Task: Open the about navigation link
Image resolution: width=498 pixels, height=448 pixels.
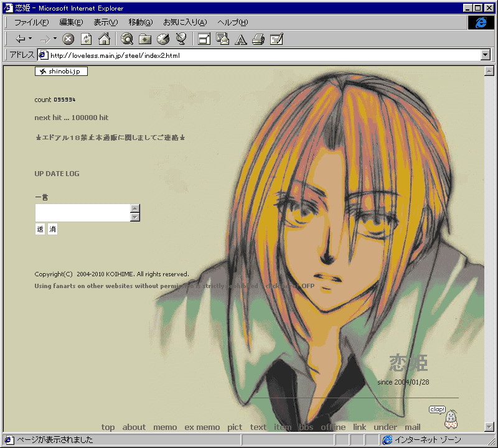Action: [x=134, y=427]
